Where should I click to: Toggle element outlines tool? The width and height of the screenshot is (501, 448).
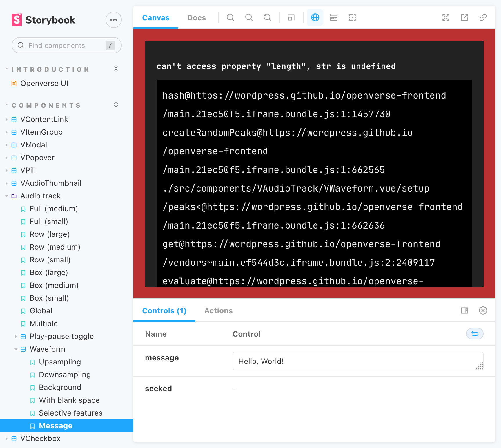(352, 17)
